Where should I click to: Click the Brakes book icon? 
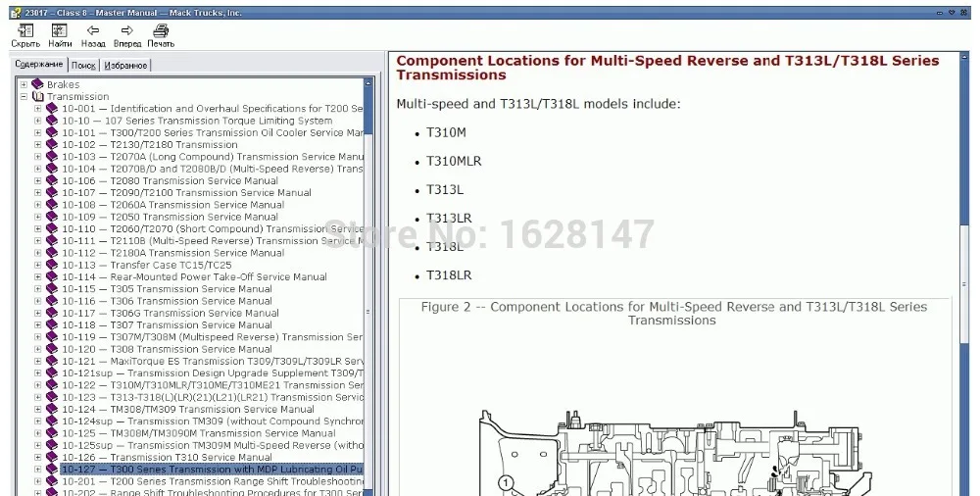[37, 84]
